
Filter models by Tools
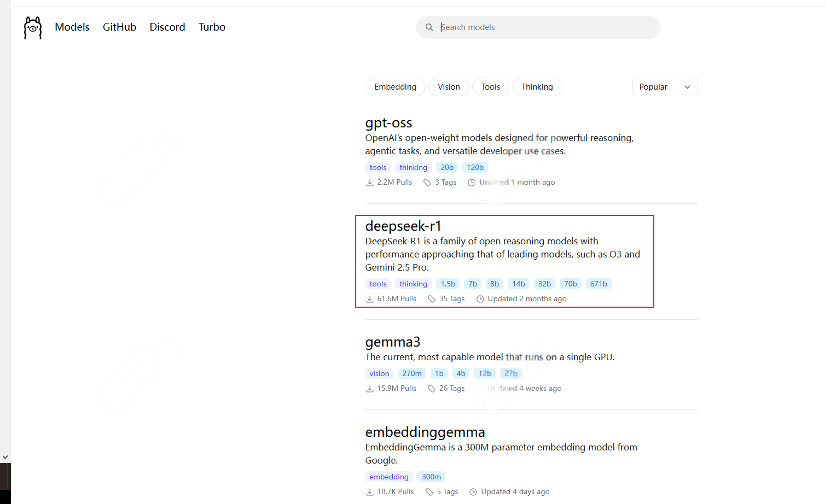tap(491, 87)
